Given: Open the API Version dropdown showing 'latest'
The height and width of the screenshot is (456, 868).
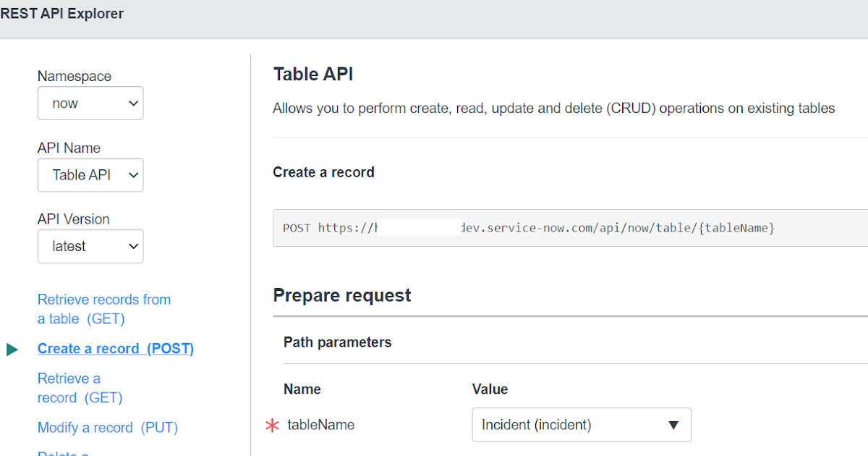Looking at the screenshot, I should [x=90, y=246].
